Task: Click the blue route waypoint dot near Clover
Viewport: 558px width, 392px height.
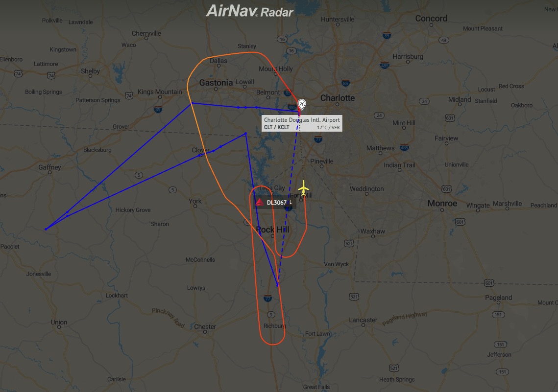Action: pos(200,155)
